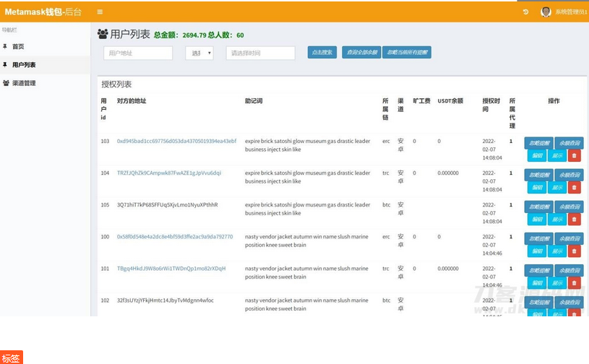This screenshot has width=589, height=364.
Task: Click 编辑 for user 105
Action: tap(537, 219)
